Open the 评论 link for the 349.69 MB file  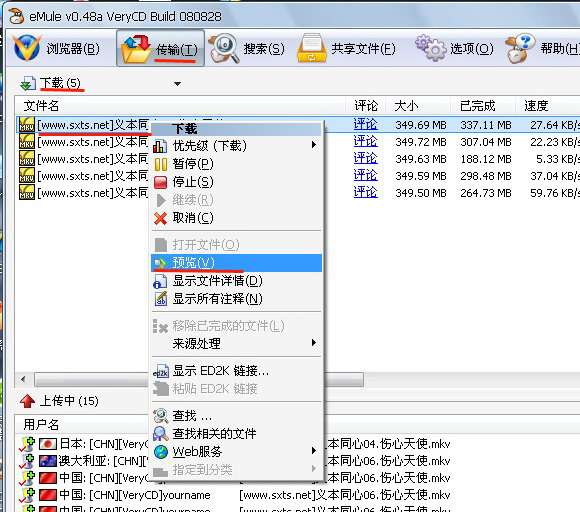pos(365,124)
